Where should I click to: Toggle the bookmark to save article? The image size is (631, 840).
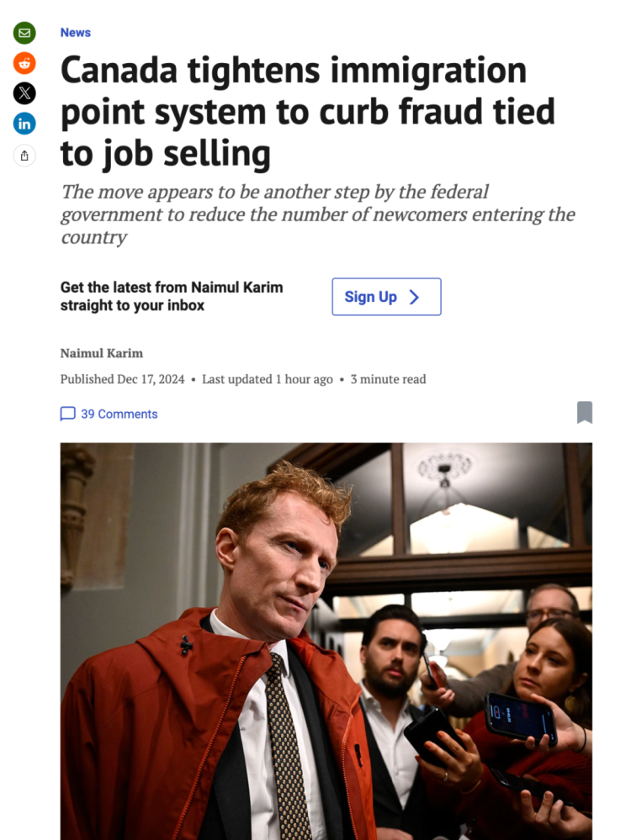point(585,413)
